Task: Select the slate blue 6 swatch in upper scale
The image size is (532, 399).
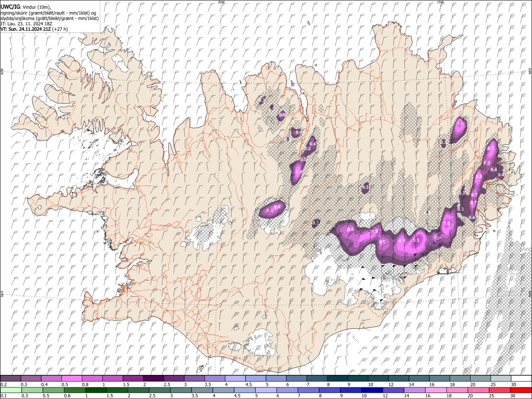Action: coord(296,378)
